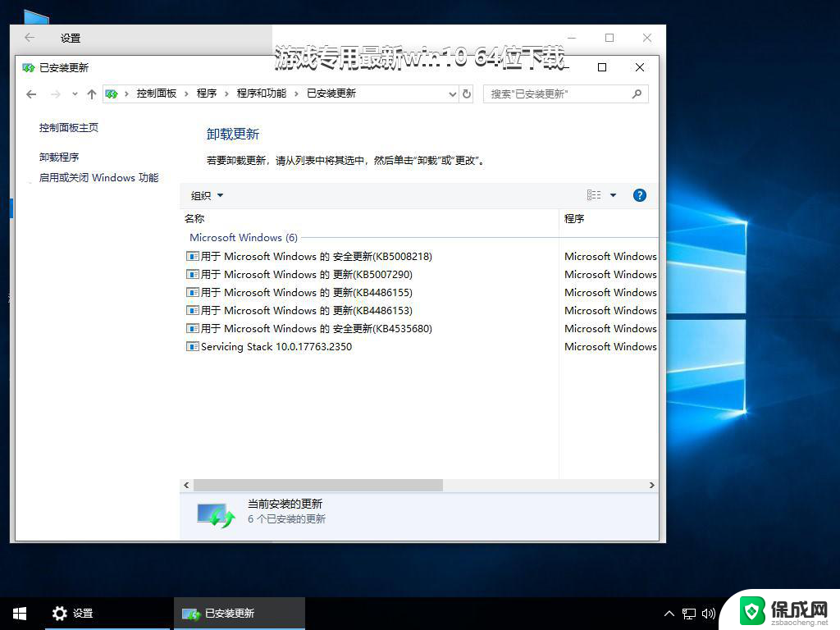
Task: Click the scroll left arrow
Action: pos(186,486)
